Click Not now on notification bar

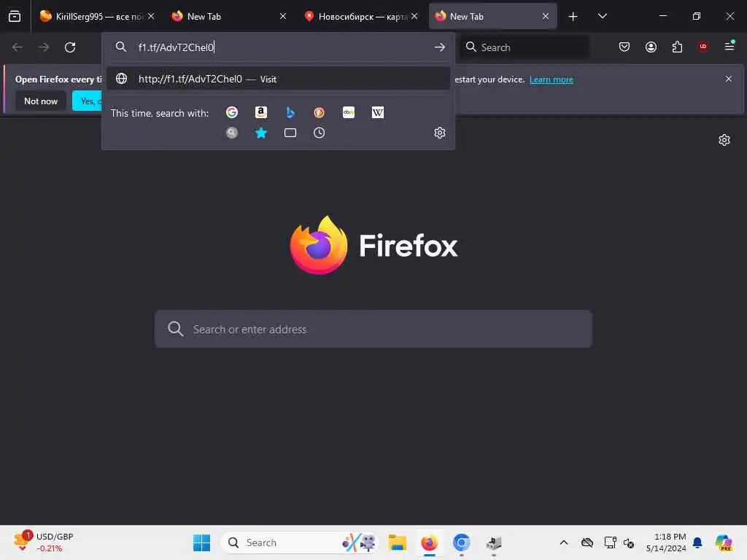[41, 101]
